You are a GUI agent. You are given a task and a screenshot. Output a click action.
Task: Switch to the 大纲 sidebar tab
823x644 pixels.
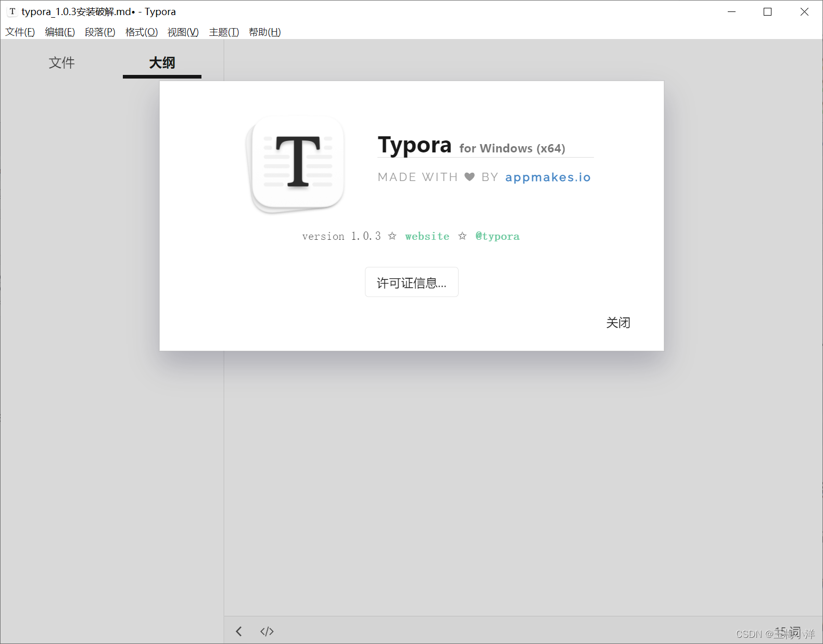click(x=162, y=63)
